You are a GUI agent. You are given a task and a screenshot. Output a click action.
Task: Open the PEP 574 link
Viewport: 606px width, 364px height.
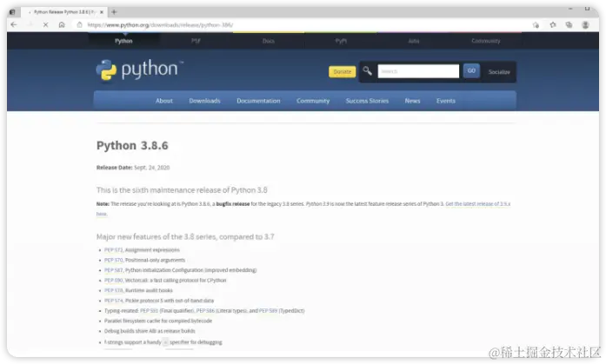coord(113,301)
